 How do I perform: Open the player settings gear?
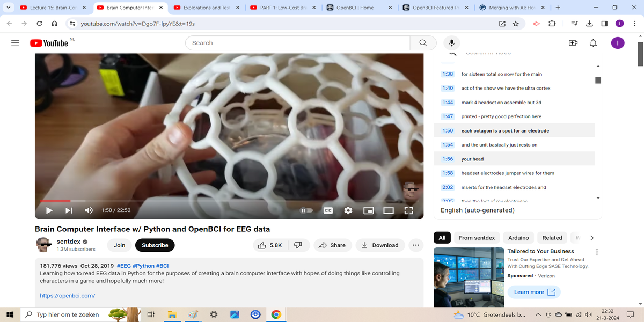[x=348, y=210]
